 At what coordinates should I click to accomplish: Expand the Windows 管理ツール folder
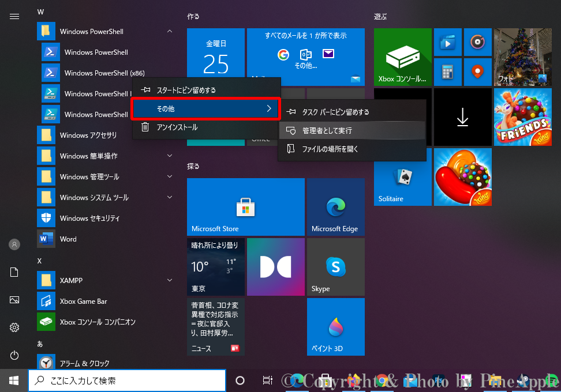[170, 177]
